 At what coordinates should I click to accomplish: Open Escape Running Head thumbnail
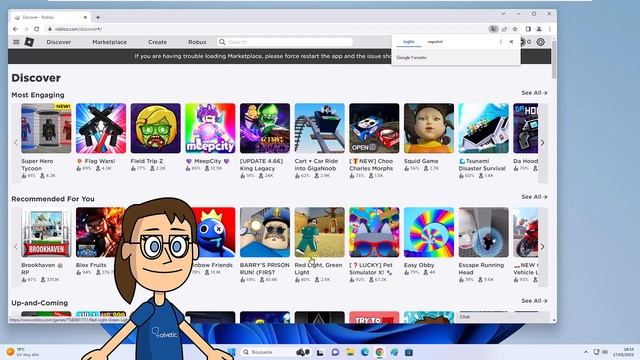[484, 232]
